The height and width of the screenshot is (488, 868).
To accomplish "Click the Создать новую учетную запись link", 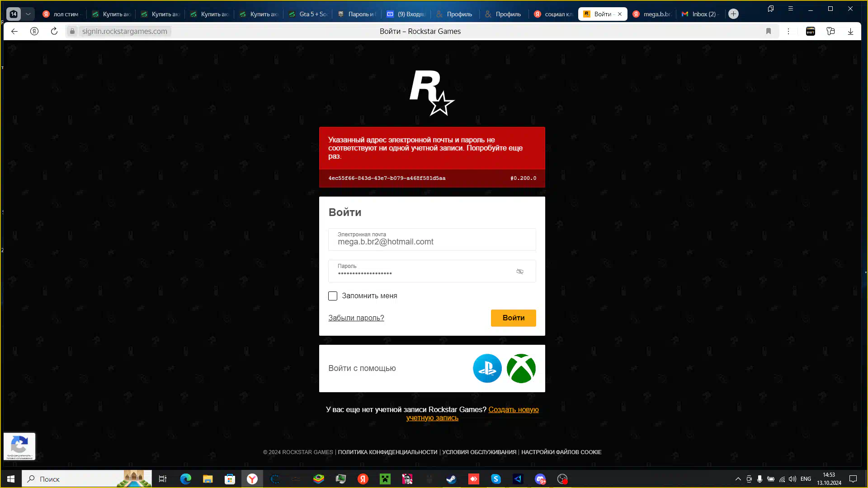I will 513,410.
